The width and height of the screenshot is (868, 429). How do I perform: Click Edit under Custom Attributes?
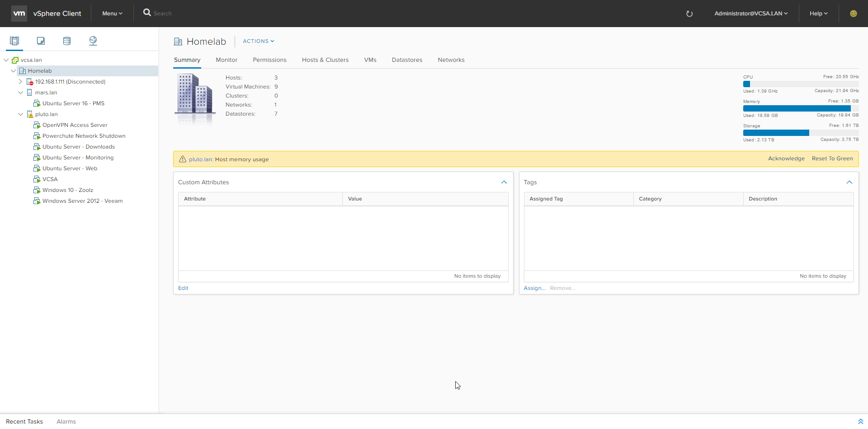click(x=183, y=288)
